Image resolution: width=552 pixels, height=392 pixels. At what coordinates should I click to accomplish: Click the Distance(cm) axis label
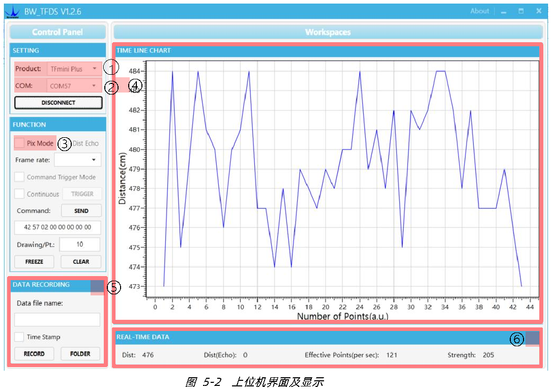pos(122,178)
